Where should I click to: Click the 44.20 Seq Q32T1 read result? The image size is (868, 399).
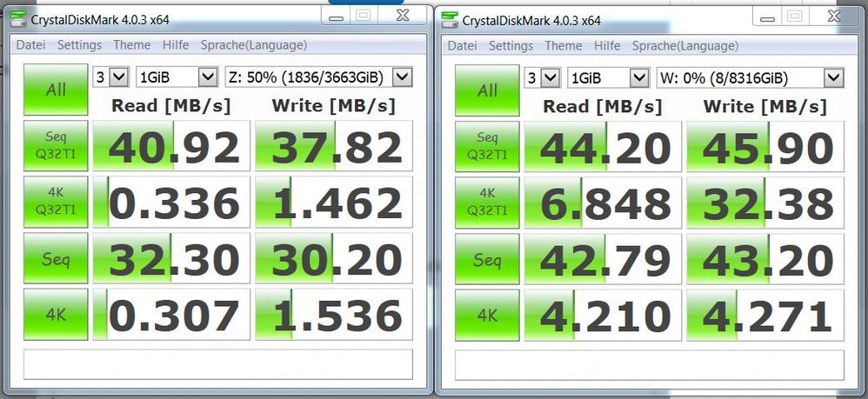(603, 147)
